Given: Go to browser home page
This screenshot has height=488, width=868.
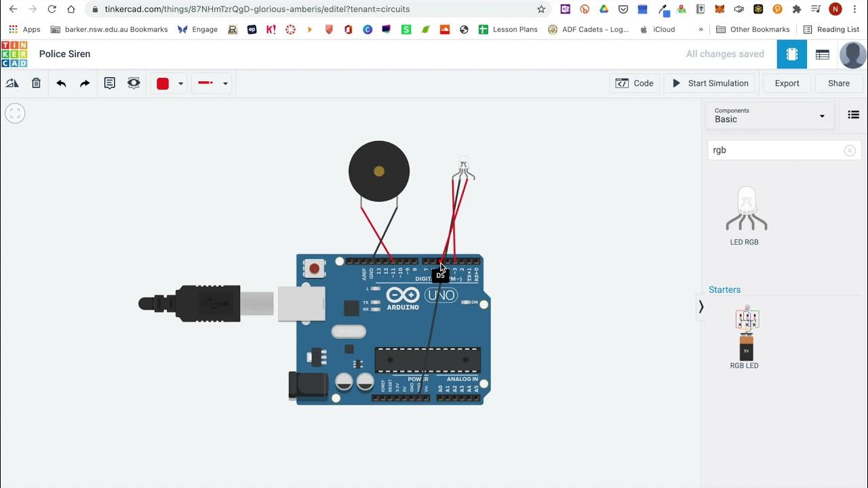Looking at the screenshot, I should pyautogui.click(x=71, y=9).
